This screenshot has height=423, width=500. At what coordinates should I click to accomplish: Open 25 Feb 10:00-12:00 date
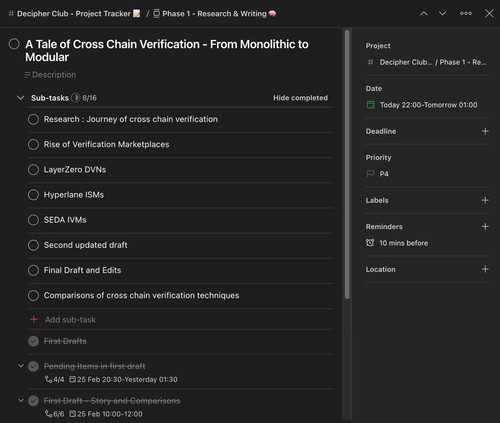106,414
